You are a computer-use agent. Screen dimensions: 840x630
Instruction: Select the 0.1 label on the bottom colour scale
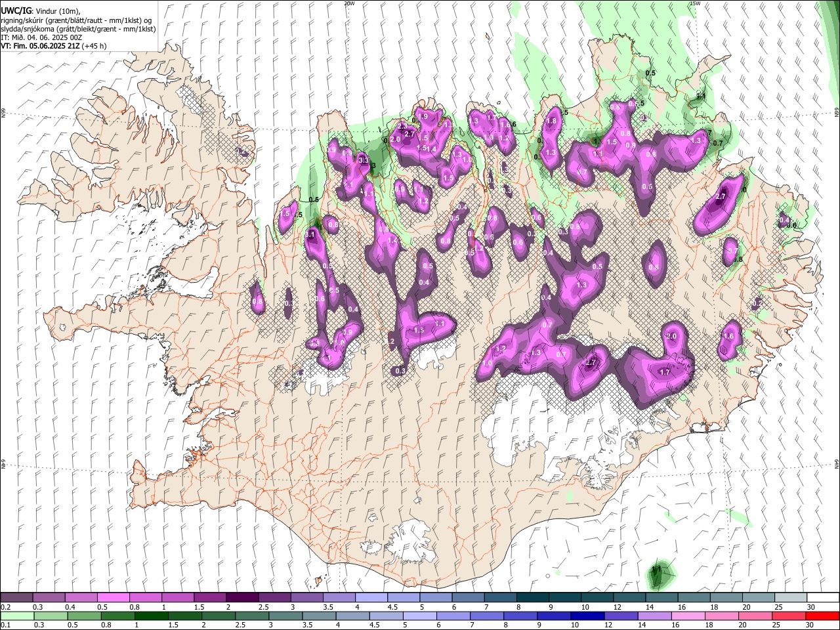click(x=5, y=625)
